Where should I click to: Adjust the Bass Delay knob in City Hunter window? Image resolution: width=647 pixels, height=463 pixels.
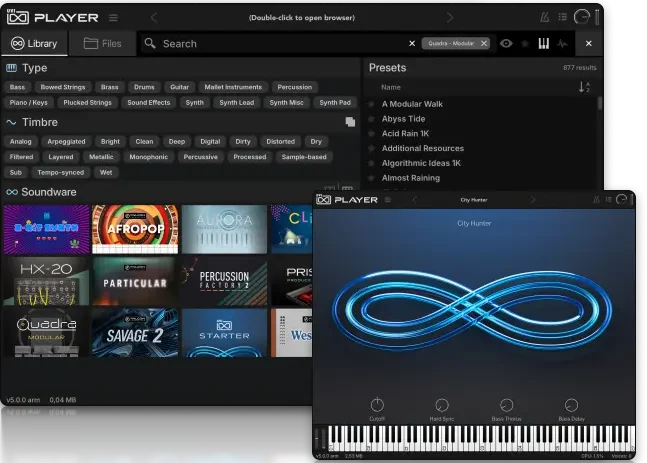[x=571, y=405]
